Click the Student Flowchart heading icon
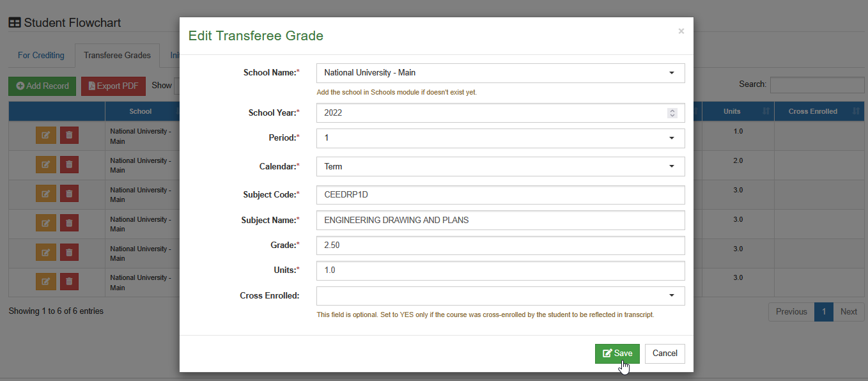The height and width of the screenshot is (381, 868). click(x=15, y=23)
